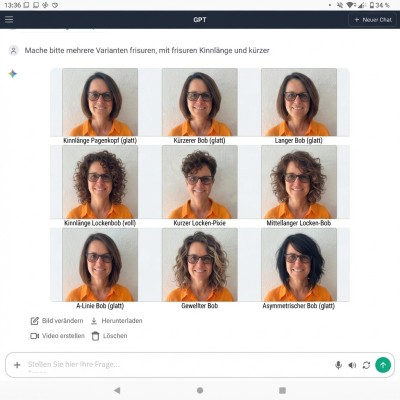The image size is (400, 400).
Task: Select the Asymmetrischer Bob hairstyle image
Action: [x=299, y=265]
